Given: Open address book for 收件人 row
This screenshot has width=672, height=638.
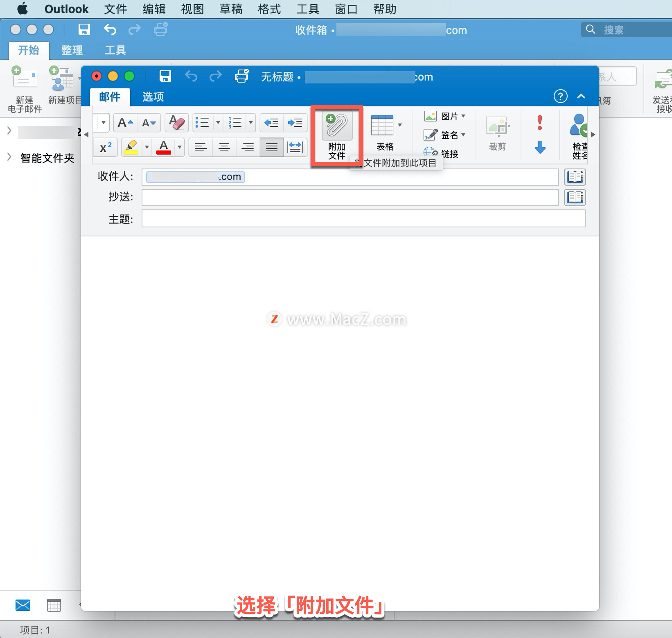Looking at the screenshot, I should click(575, 177).
